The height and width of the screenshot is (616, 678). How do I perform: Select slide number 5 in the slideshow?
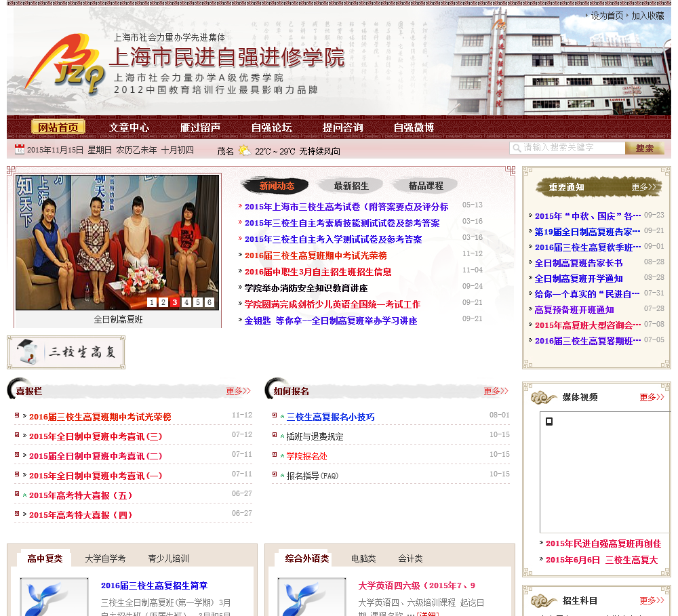coord(197,302)
